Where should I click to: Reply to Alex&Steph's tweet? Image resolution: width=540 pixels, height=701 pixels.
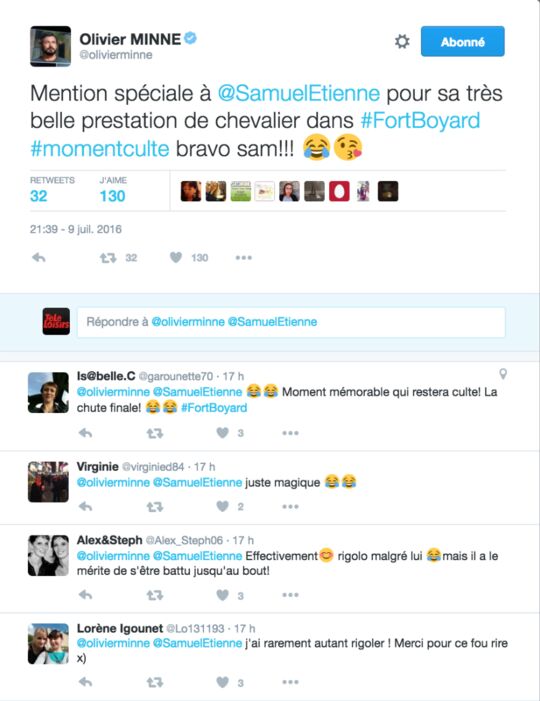[85, 595]
